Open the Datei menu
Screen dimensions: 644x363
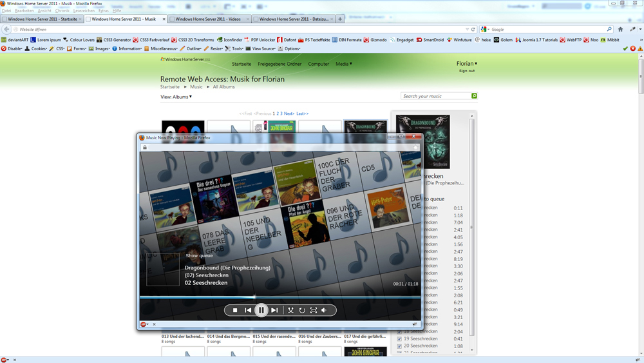pos(6,11)
